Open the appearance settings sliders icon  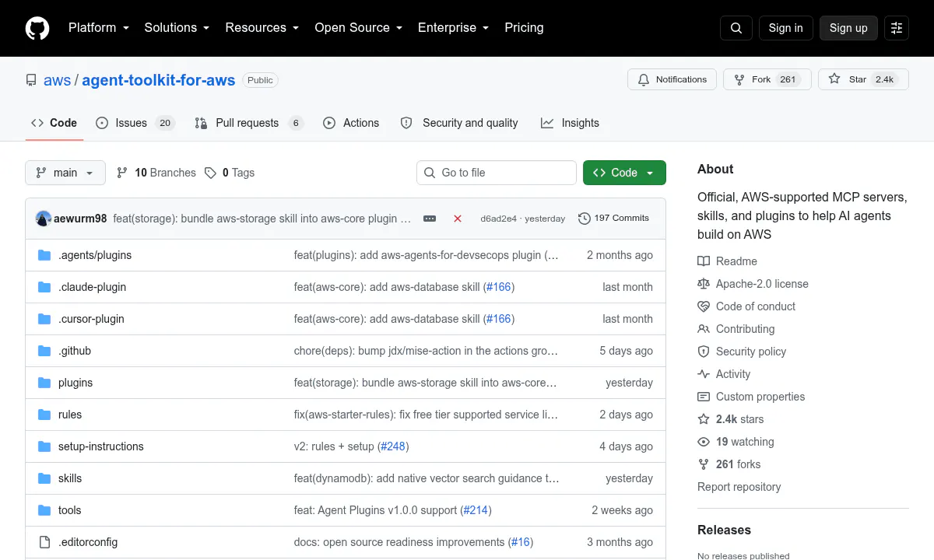point(897,28)
